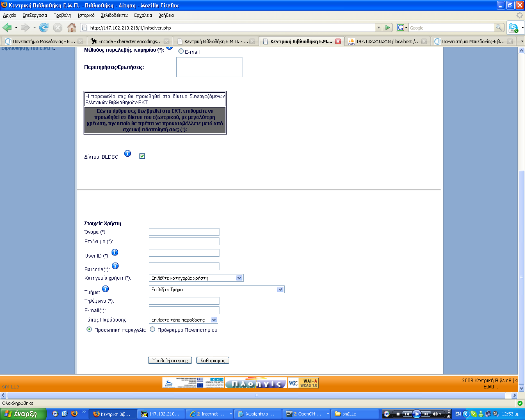Screen dimensions: 525x420
Task: Open the smILLe folder taskbar button
Action: tap(355, 414)
